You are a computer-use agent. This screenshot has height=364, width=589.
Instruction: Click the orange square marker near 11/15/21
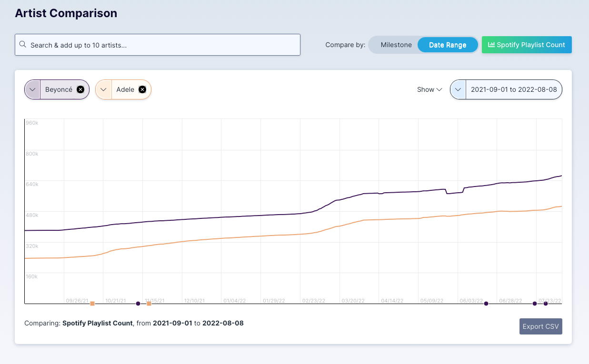pos(149,304)
